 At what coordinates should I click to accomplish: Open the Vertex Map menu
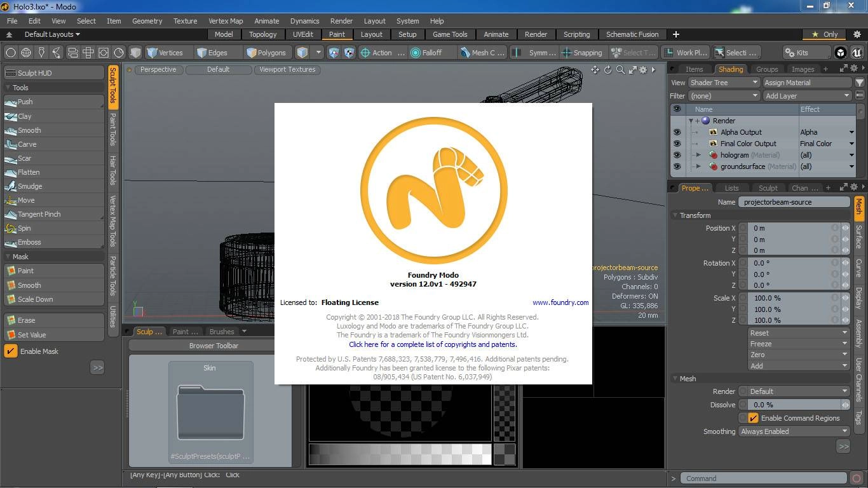(226, 21)
